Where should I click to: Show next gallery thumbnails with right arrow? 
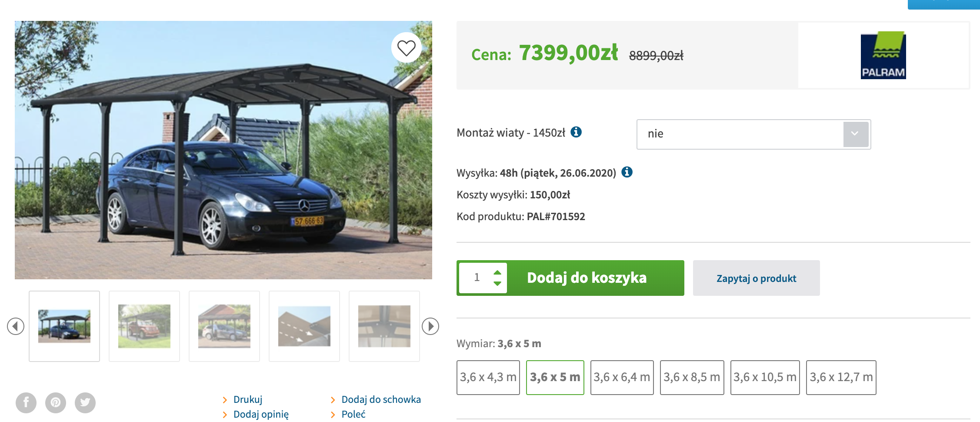coord(430,326)
